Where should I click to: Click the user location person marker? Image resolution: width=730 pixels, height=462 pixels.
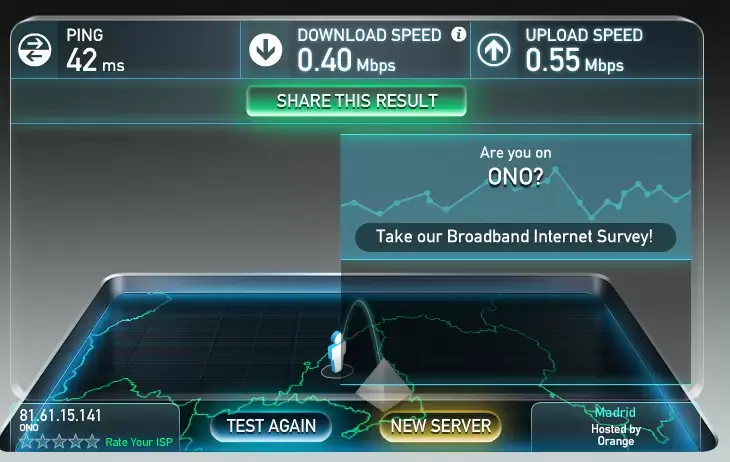point(336,353)
